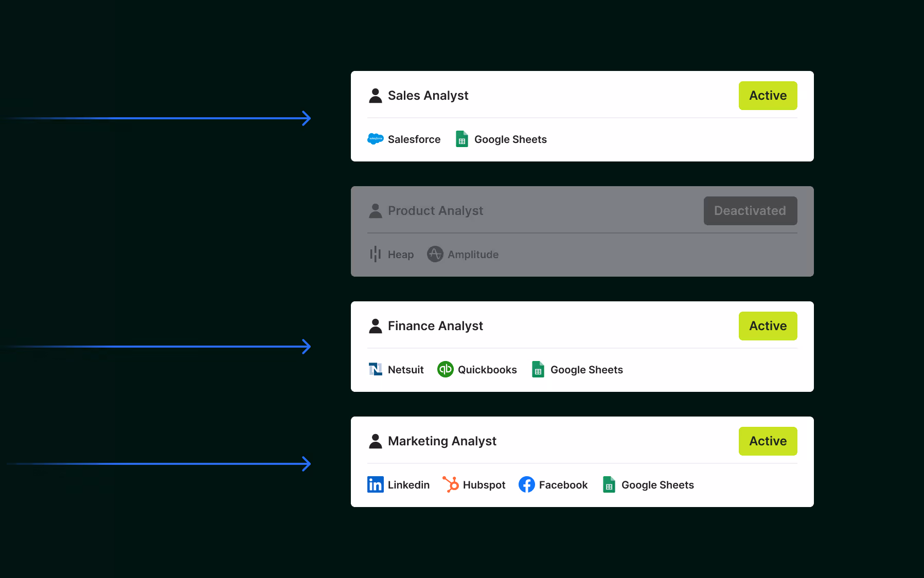Click the Linkedin icon

tap(375, 484)
